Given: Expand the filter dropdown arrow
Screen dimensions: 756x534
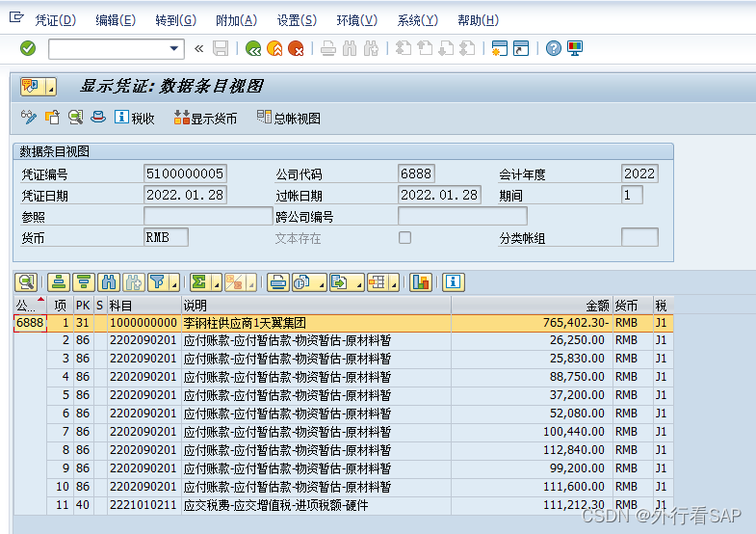Looking at the screenshot, I should pyautogui.click(x=174, y=283).
